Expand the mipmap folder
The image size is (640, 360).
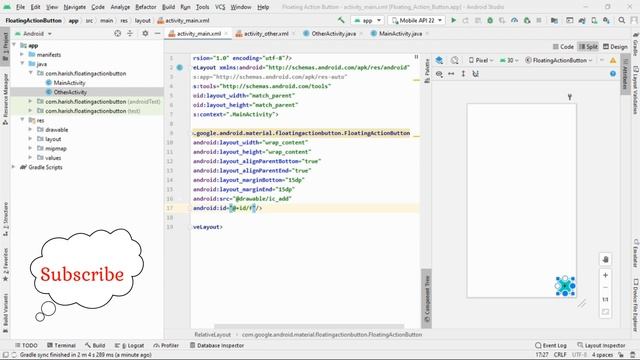(x=30, y=148)
